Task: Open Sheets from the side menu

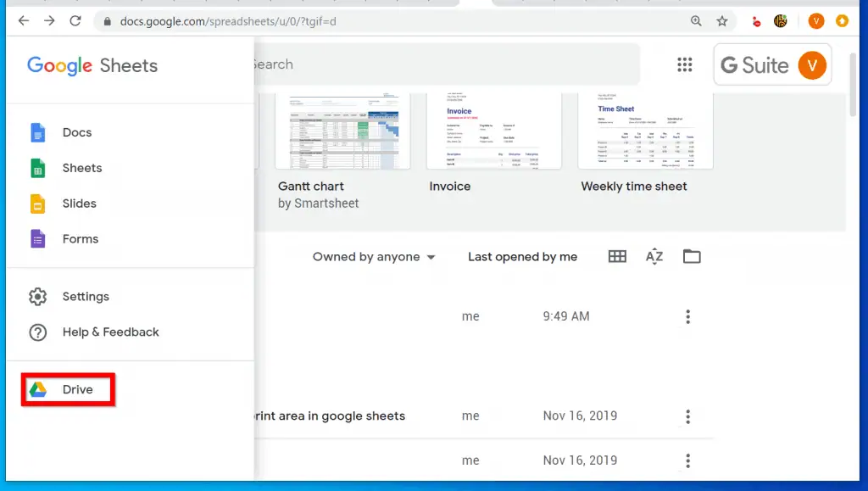Action: tap(130, 168)
